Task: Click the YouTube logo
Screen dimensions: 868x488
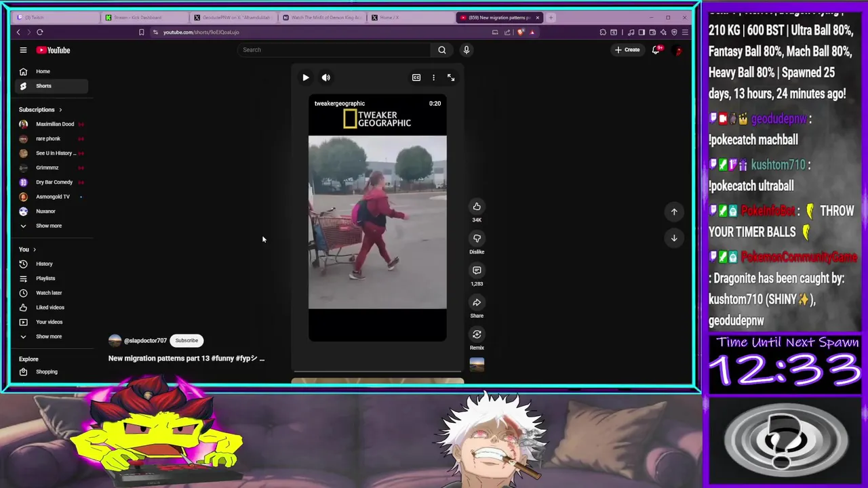Action: 53,50
